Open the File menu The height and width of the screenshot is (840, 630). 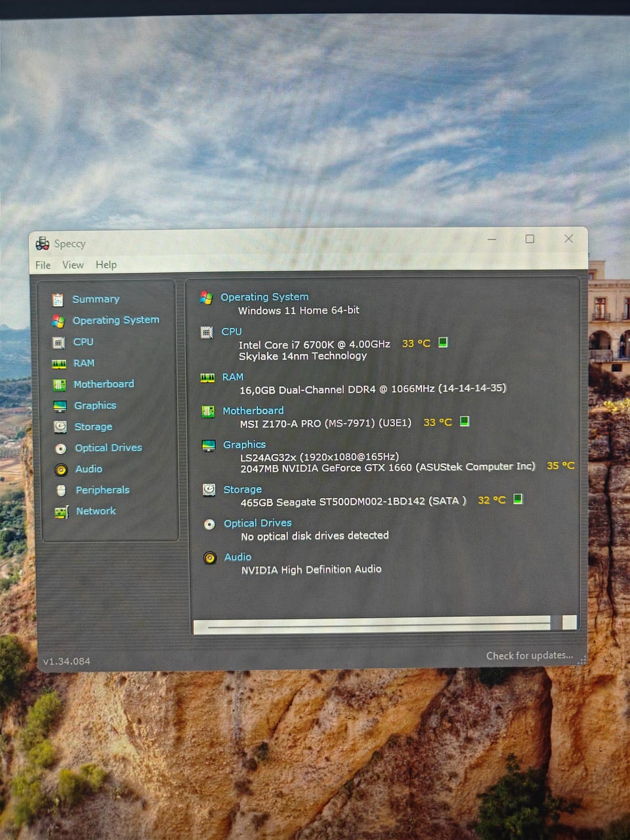coord(43,265)
